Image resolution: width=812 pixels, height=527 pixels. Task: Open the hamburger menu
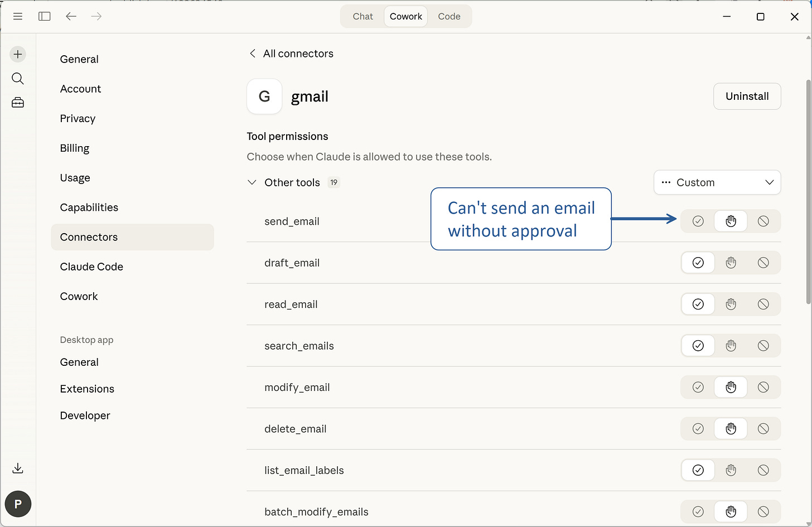point(17,16)
